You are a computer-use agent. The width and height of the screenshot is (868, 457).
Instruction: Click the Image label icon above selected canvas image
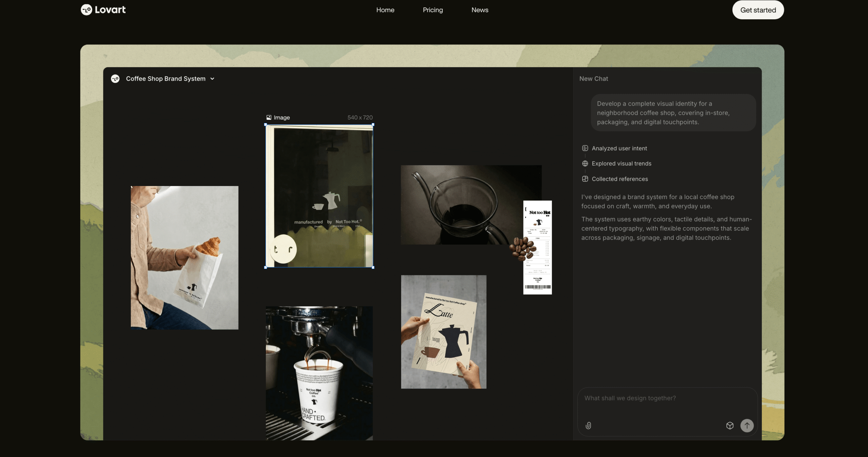[269, 117]
